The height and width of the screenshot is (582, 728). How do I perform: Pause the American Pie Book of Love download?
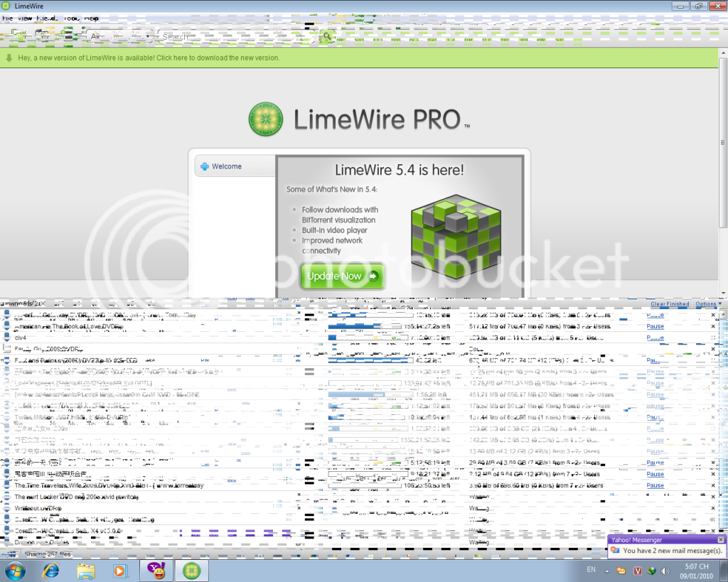[655, 326]
